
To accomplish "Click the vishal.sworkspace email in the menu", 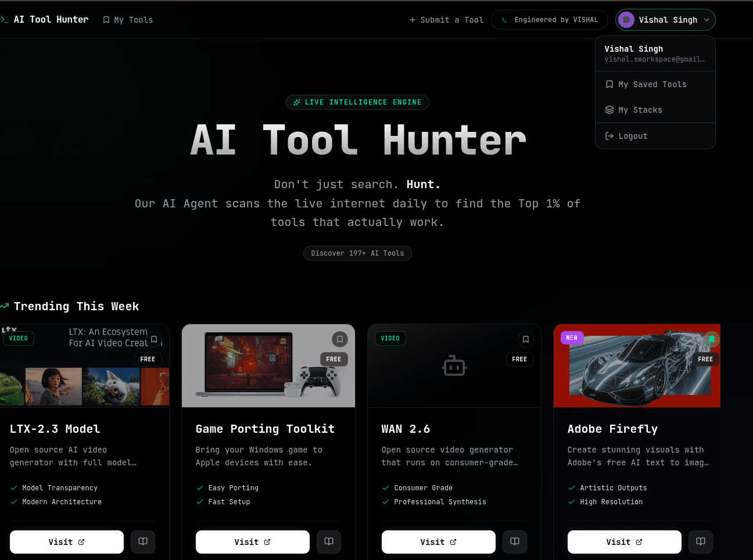I will point(655,59).
